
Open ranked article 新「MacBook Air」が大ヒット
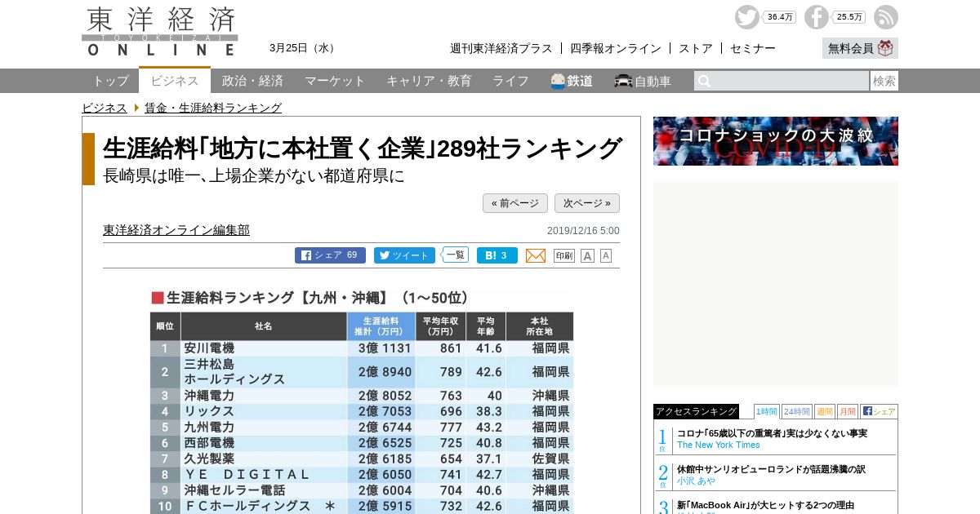click(x=765, y=505)
